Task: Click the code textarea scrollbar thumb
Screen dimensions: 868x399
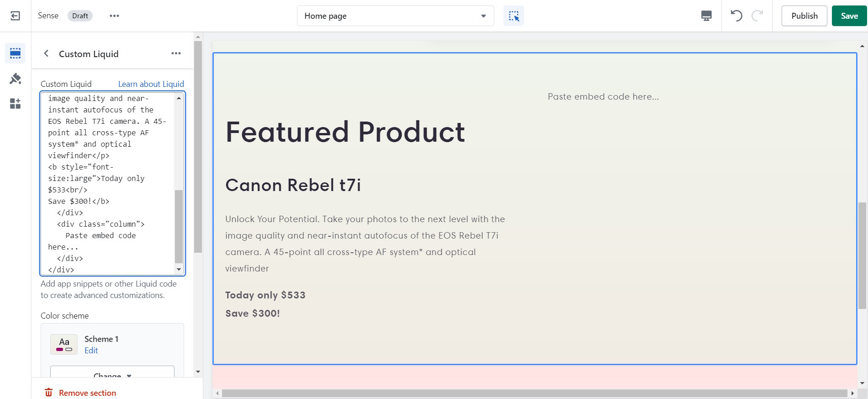Action: click(x=179, y=227)
